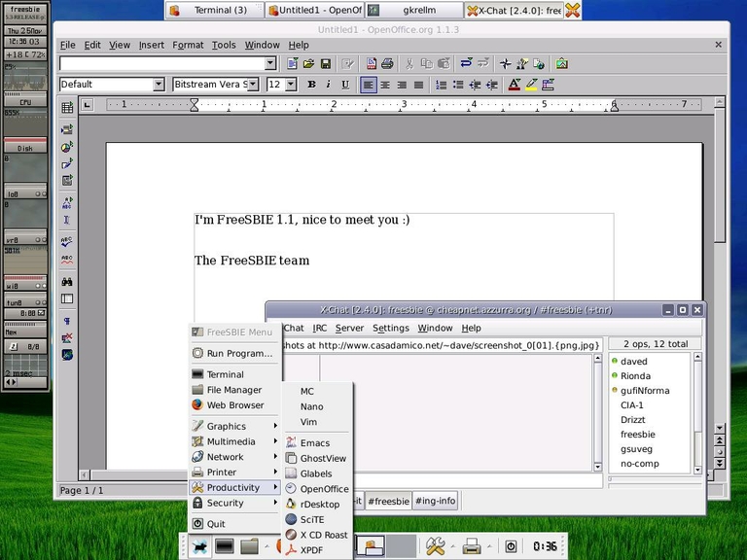Viewport: 747px width, 560px height.
Task: Toggle Italic formatting in OpenOffice toolbar
Action: tap(328, 85)
